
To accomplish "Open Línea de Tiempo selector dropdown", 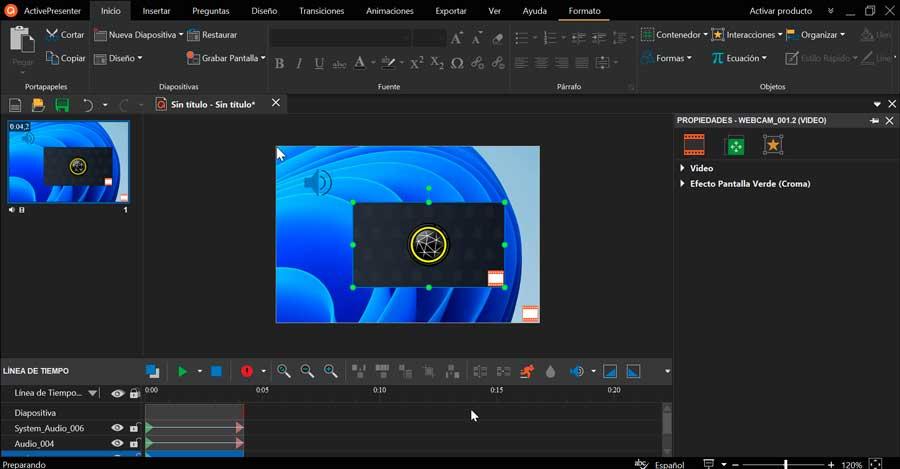I will coord(92,393).
